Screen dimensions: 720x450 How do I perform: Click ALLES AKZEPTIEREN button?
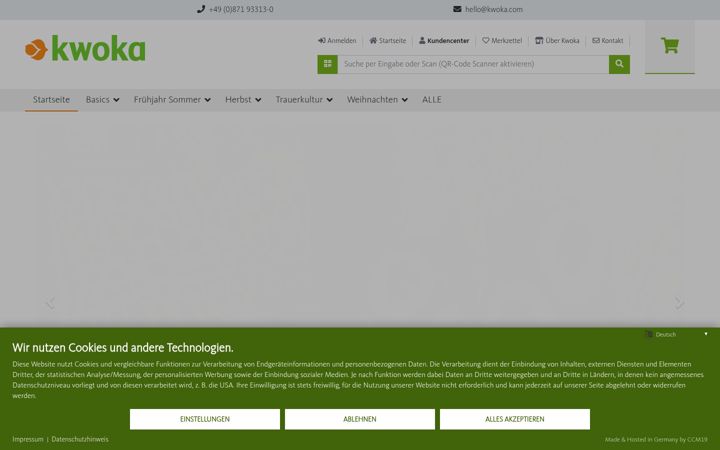[x=515, y=419]
